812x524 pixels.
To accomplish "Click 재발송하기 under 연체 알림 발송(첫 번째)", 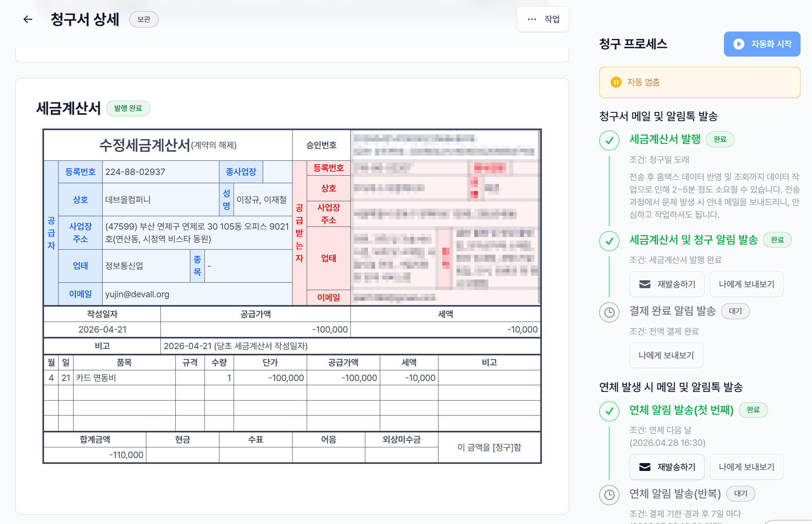I will tap(667, 467).
